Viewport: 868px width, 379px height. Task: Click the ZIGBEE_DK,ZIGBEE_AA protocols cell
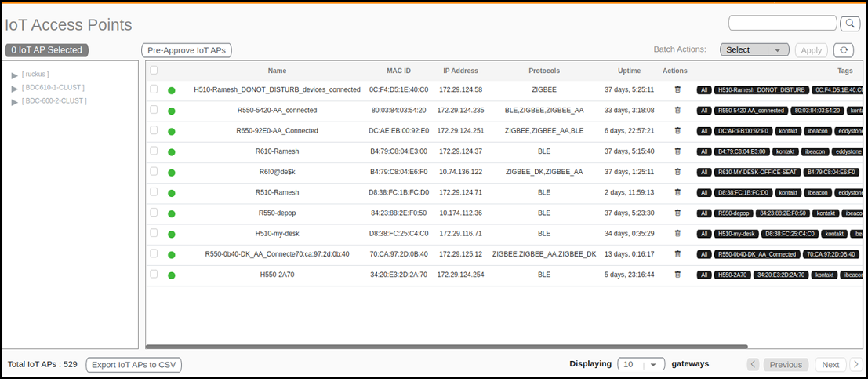(544, 172)
